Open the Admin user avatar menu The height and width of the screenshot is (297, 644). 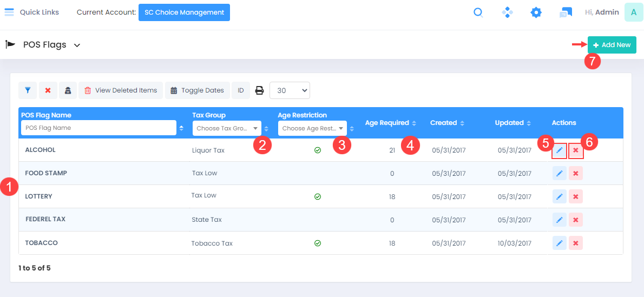(633, 12)
